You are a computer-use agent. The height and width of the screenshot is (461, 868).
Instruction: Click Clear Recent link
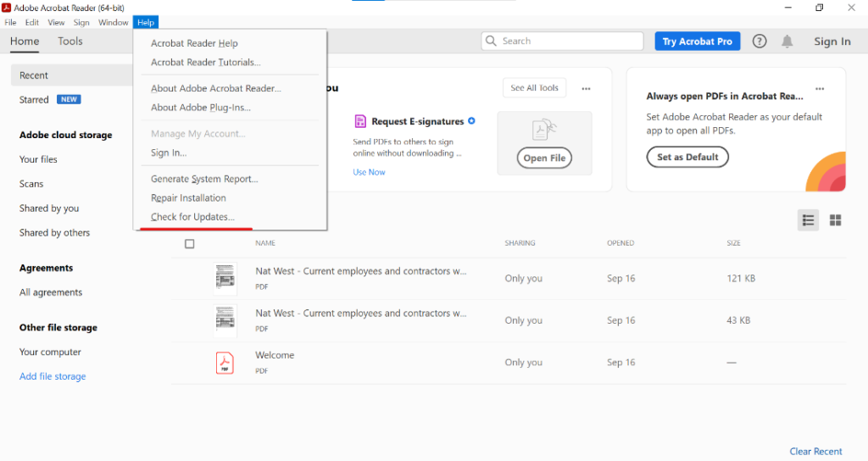pyautogui.click(x=815, y=451)
